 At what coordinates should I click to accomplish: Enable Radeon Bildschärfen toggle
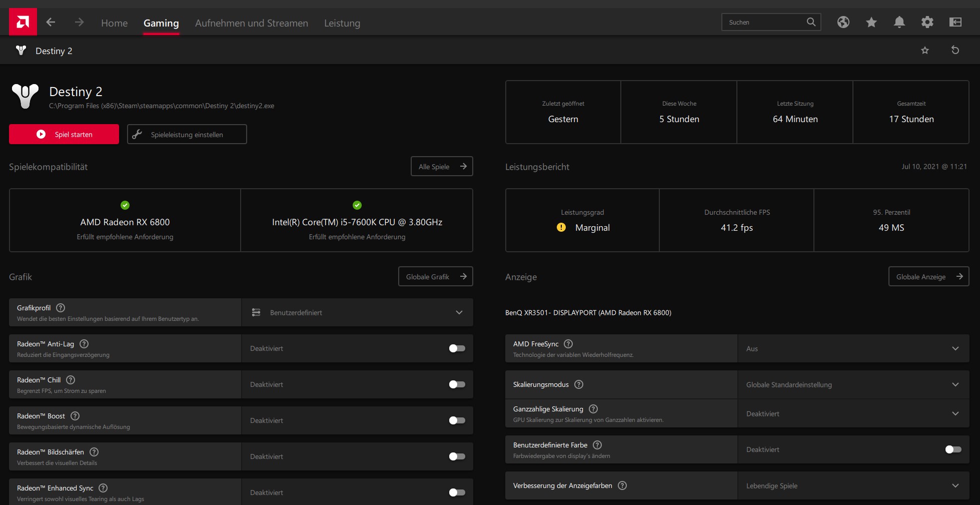click(x=457, y=456)
